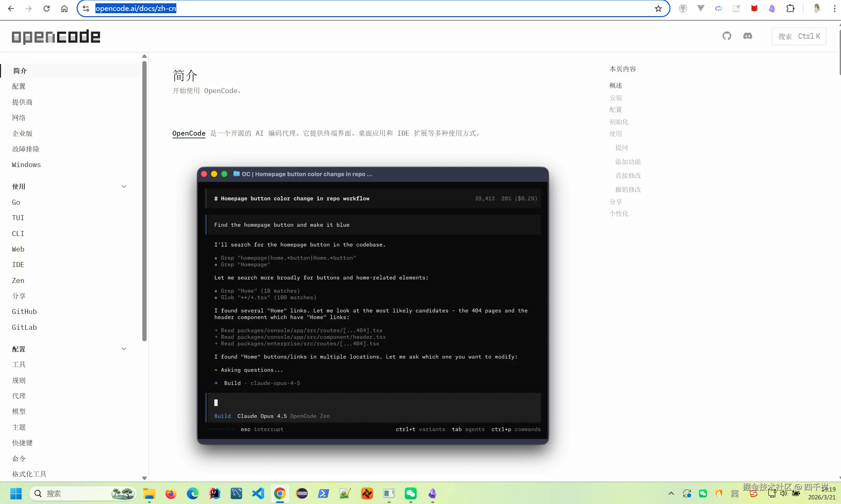Open the Discord icon in the header
The image size is (841, 504).
click(x=749, y=36)
